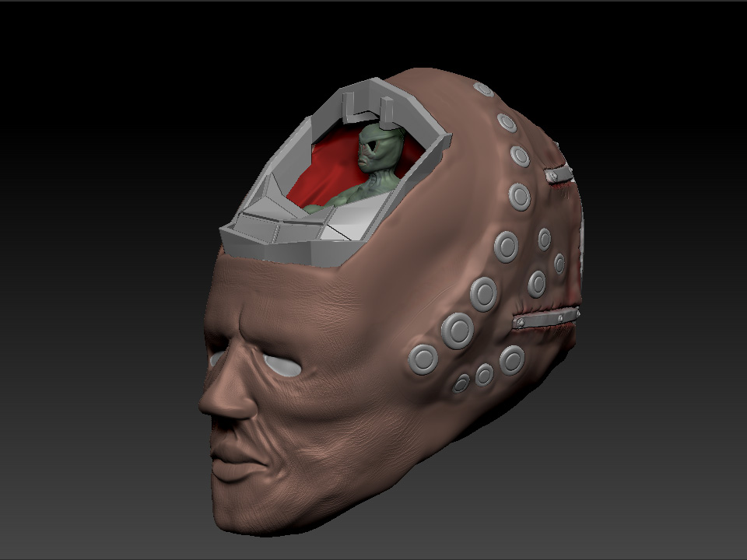Viewport: 747px width, 560px height.
Task: Select the lower metal strap on the head's back
Action: pyautogui.click(x=546, y=319)
